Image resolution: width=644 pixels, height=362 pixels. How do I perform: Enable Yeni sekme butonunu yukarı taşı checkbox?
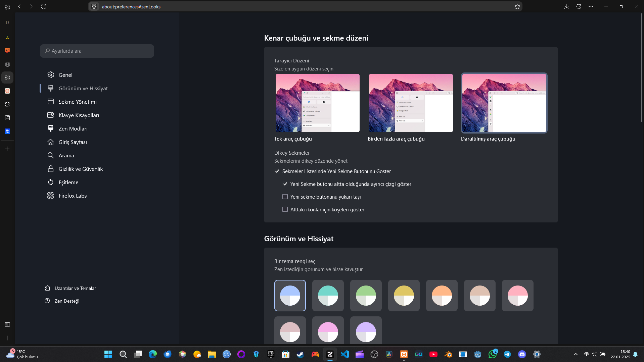click(285, 197)
